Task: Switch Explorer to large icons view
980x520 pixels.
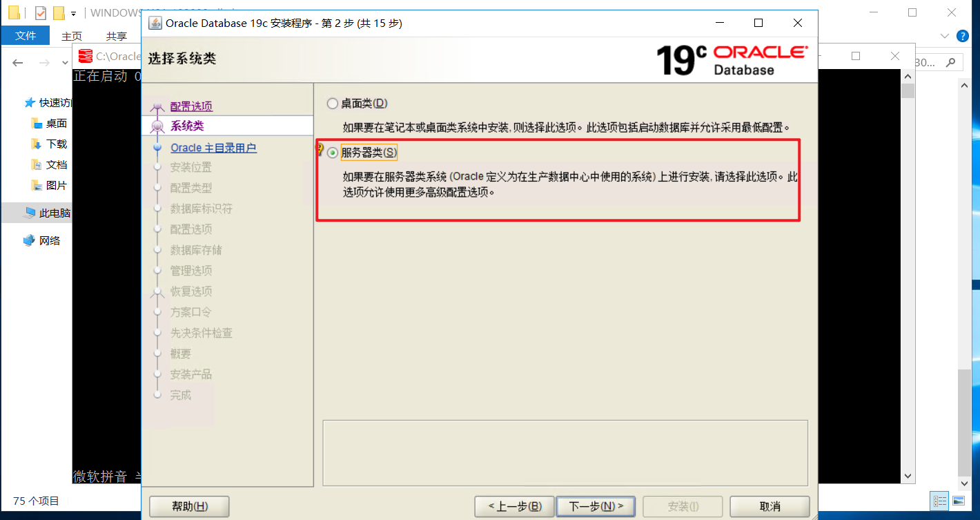Action: [x=959, y=501]
